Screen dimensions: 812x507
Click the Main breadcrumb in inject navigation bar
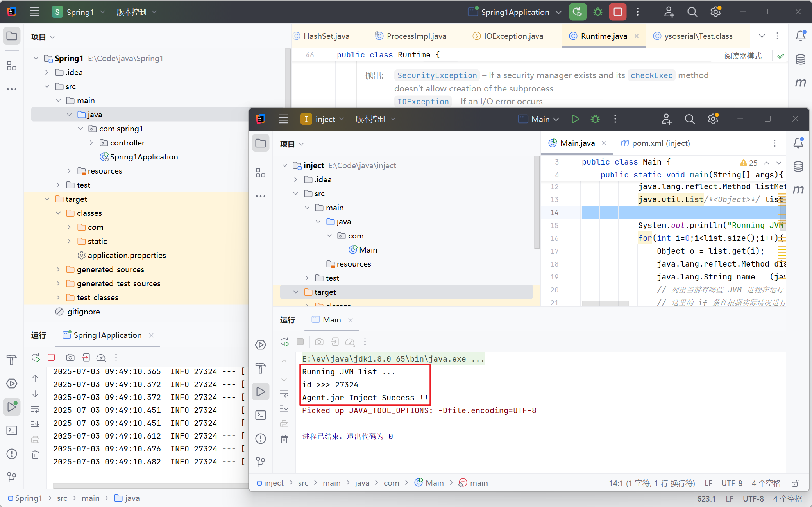point(429,483)
